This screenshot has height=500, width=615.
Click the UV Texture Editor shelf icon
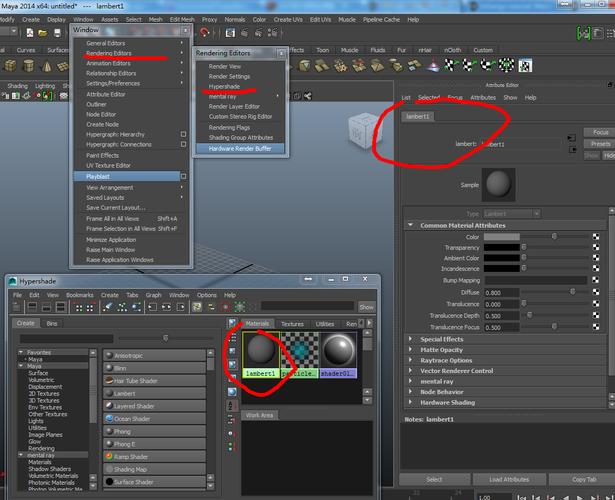pyautogui.click(x=525, y=65)
